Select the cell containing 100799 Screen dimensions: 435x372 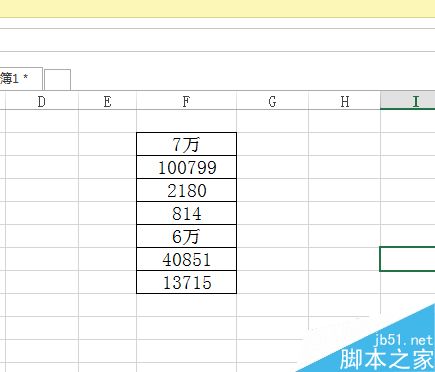click(x=186, y=167)
